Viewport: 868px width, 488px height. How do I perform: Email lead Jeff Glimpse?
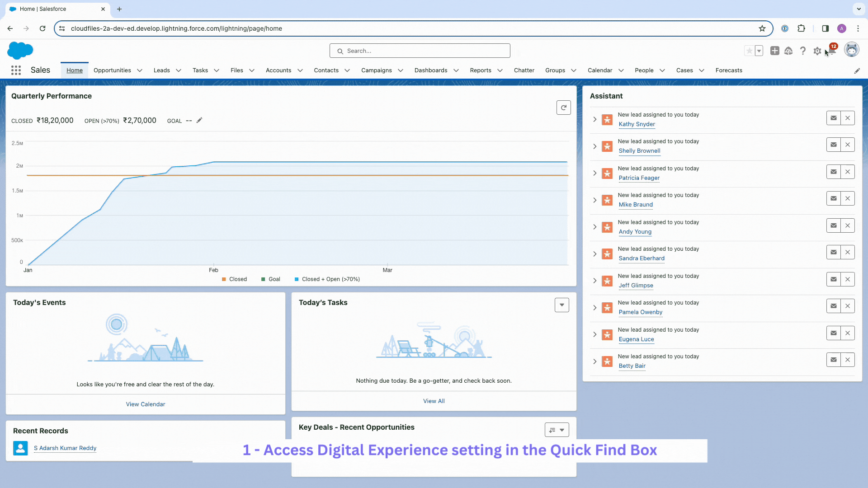click(x=833, y=279)
